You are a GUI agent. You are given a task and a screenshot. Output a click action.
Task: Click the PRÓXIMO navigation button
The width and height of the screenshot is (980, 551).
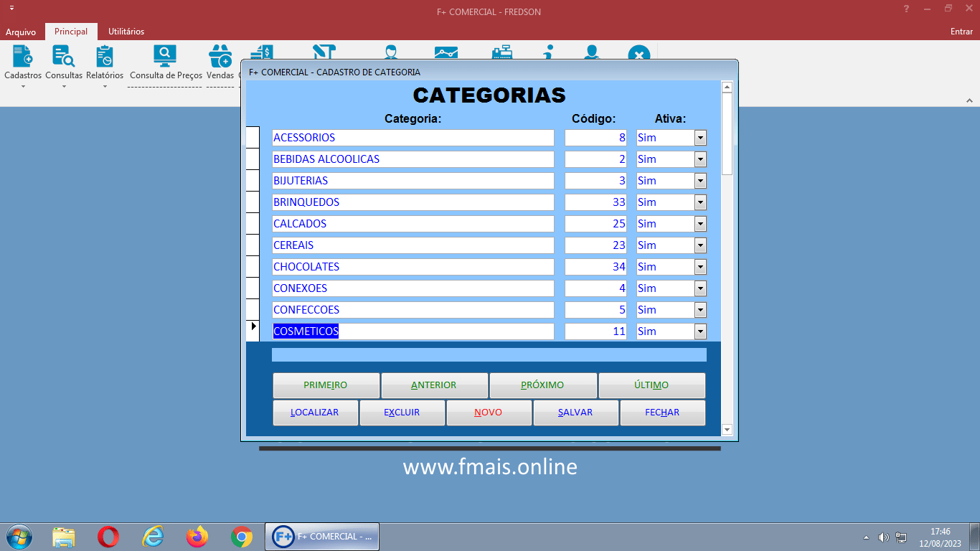tap(542, 385)
